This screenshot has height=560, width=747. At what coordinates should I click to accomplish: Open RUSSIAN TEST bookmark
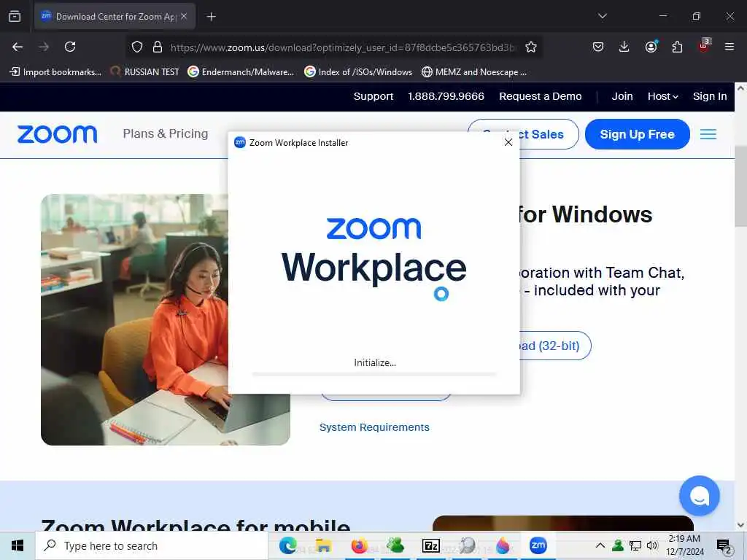144,72
